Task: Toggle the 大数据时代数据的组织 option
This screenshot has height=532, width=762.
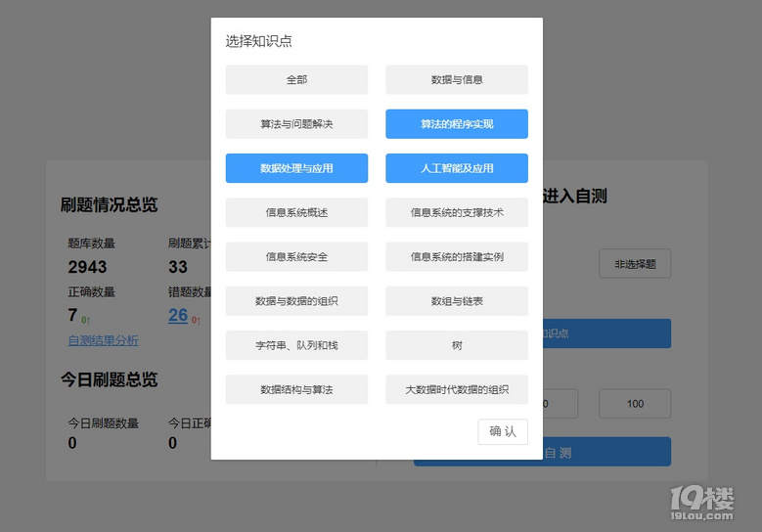Action: (x=457, y=389)
